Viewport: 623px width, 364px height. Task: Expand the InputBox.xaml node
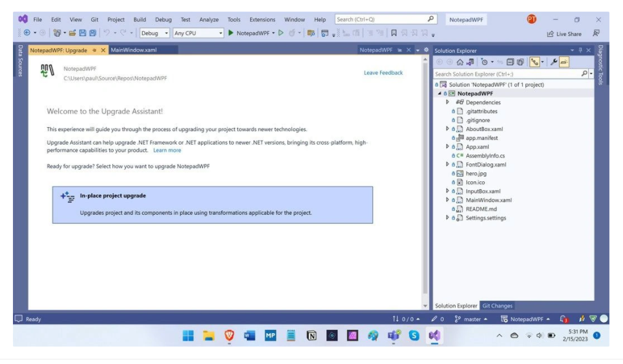point(447,191)
